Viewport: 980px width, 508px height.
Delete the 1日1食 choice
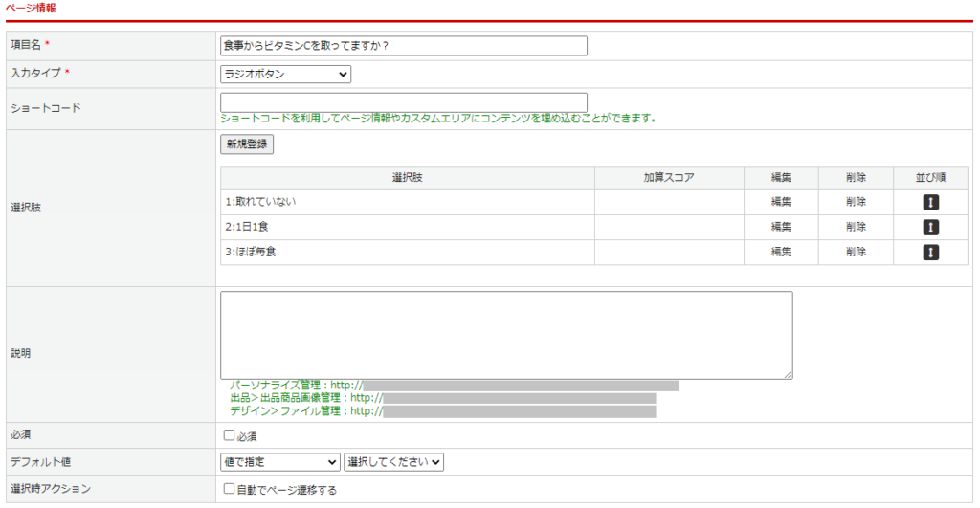click(856, 227)
